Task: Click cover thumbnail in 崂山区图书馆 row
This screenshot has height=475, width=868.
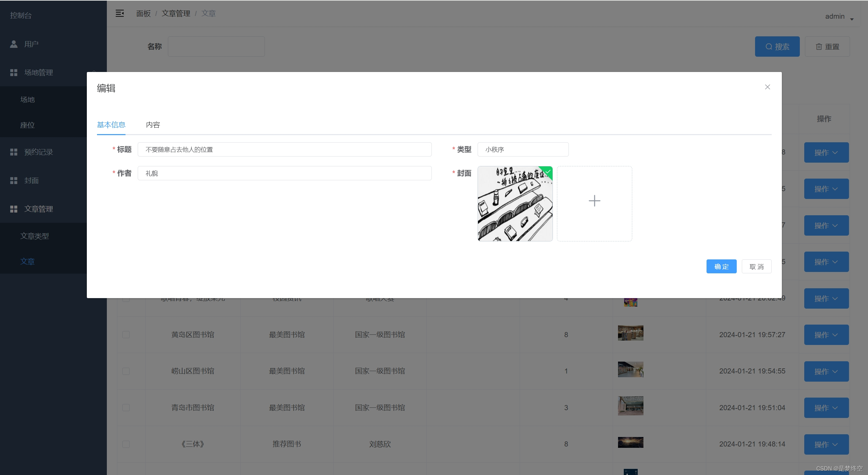Action: click(x=631, y=369)
